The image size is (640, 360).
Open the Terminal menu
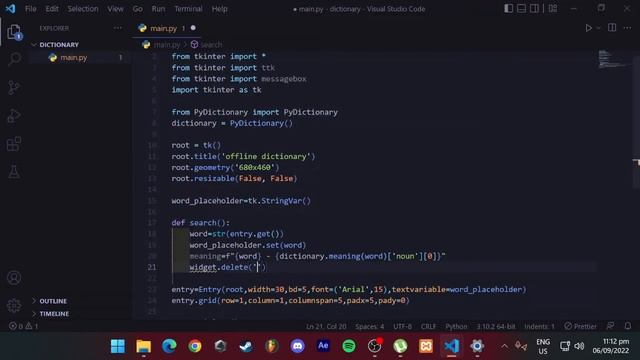point(188,9)
